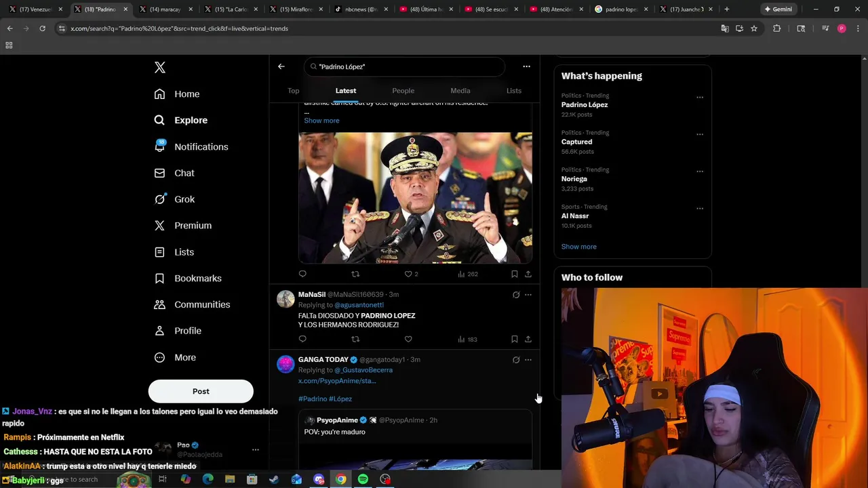Switch to the Lists search tab
868x488 pixels.
514,91
